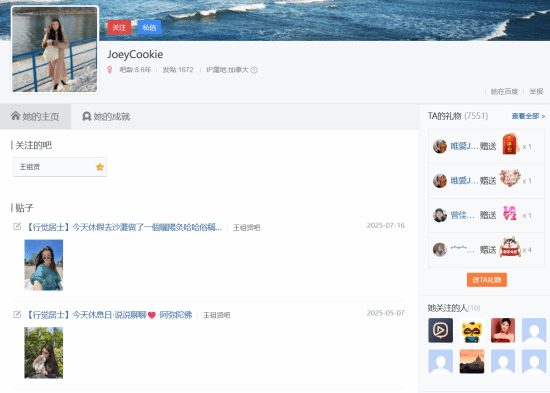Click the IP属地 help question-mark icon
Viewport: 550px width, 393px height.
(x=254, y=70)
